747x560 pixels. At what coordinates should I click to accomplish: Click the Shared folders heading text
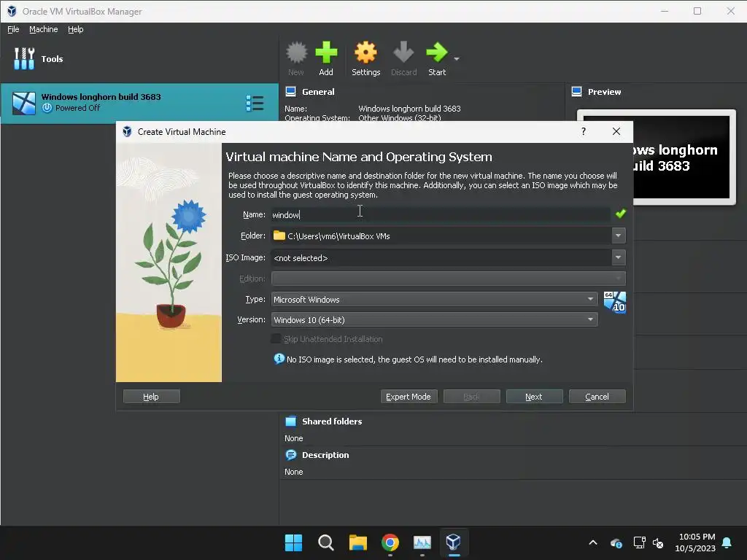coord(332,421)
